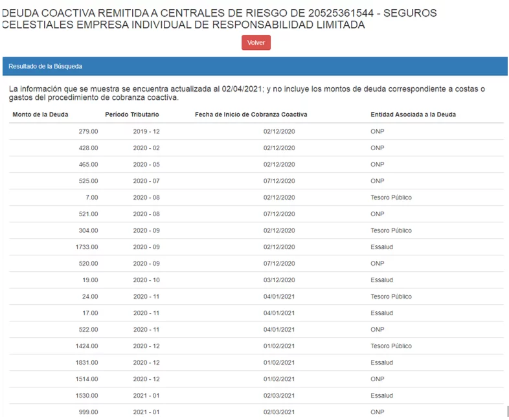
Task: Click the Entidad Asociada a la Deuda header
Action: coord(413,115)
